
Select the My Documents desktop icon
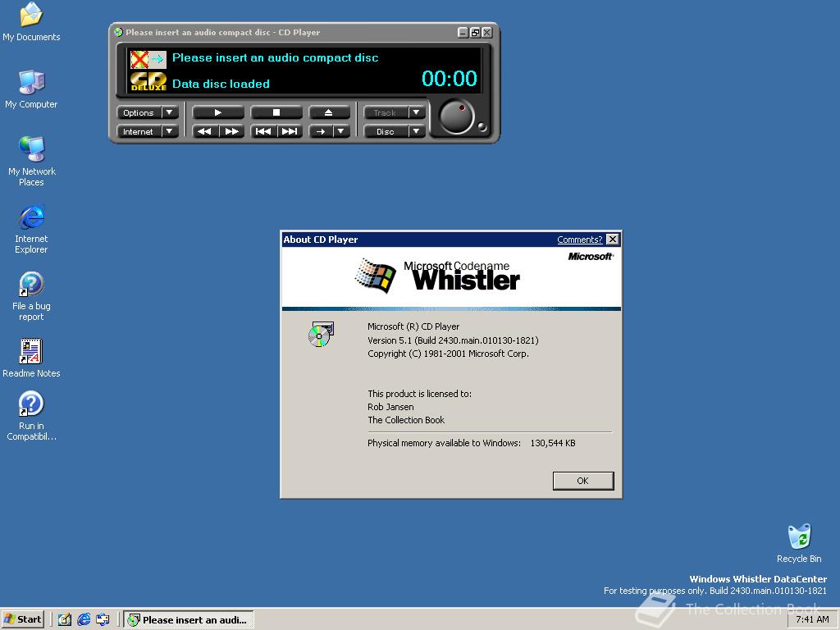pos(31,22)
